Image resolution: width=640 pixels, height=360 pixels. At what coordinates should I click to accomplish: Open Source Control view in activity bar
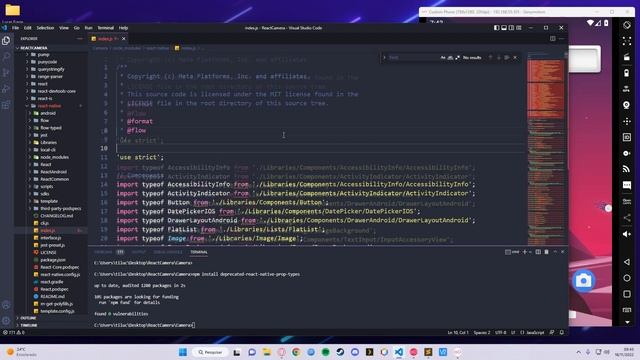6,73
